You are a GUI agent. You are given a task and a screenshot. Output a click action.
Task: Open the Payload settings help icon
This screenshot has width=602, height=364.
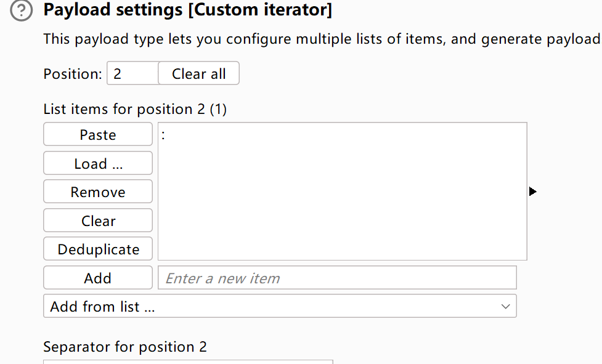tap(22, 10)
